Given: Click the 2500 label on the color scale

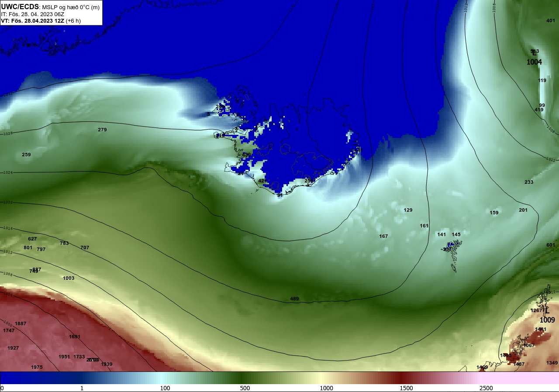Looking at the screenshot, I should pos(486,388).
